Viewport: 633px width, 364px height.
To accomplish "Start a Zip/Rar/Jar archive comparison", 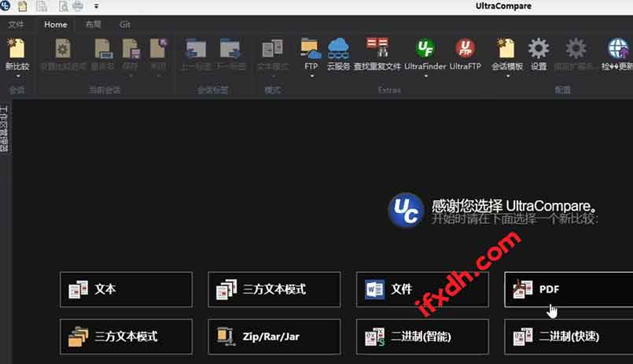I will point(274,336).
